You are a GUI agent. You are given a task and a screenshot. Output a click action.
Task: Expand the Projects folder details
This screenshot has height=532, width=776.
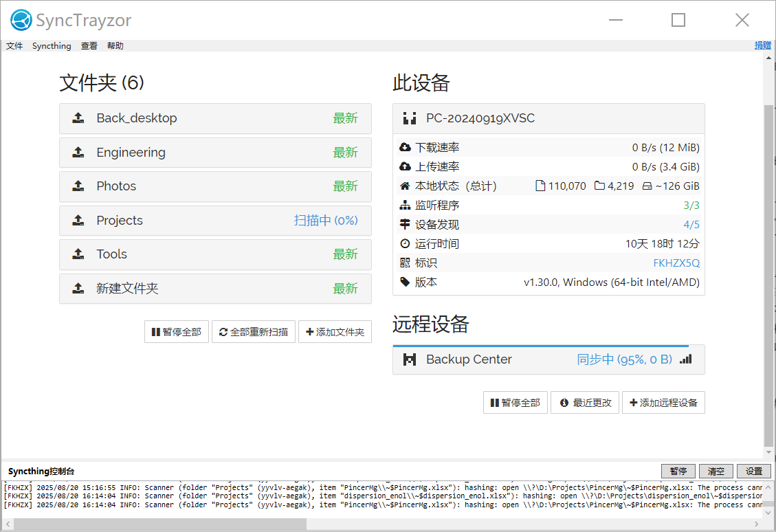(215, 221)
